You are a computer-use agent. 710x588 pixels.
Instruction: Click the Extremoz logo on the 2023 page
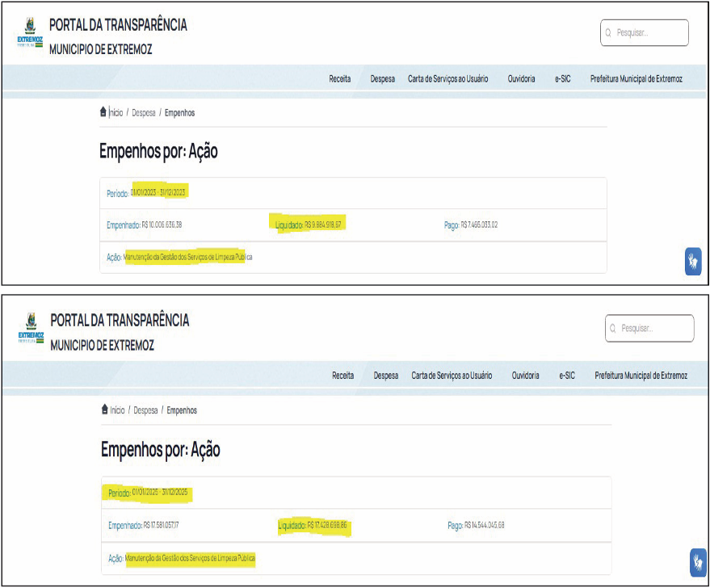(x=31, y=34)
